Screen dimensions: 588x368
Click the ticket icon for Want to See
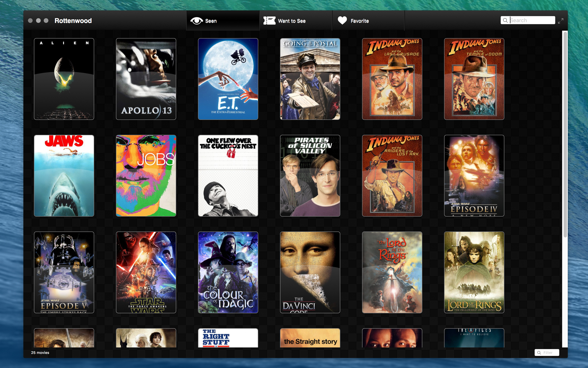(269, 21)
